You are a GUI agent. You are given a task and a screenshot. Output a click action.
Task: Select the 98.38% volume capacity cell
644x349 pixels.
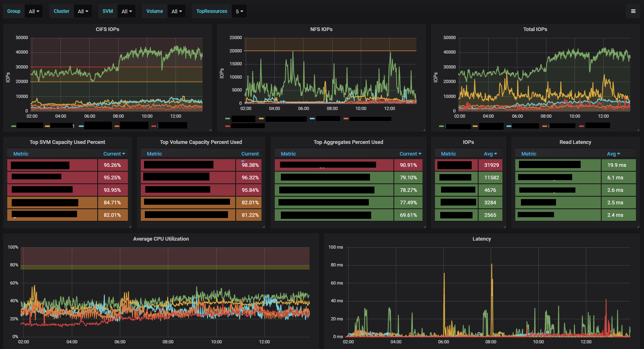coord(249,165)
